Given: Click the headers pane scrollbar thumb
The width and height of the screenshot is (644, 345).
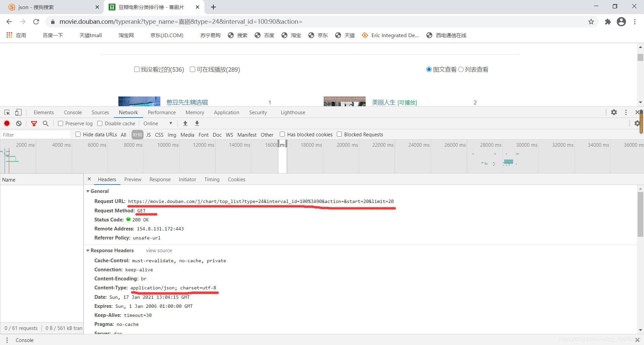Looking at the screenshot, I should pyautogui.click(x=640, y=214).
